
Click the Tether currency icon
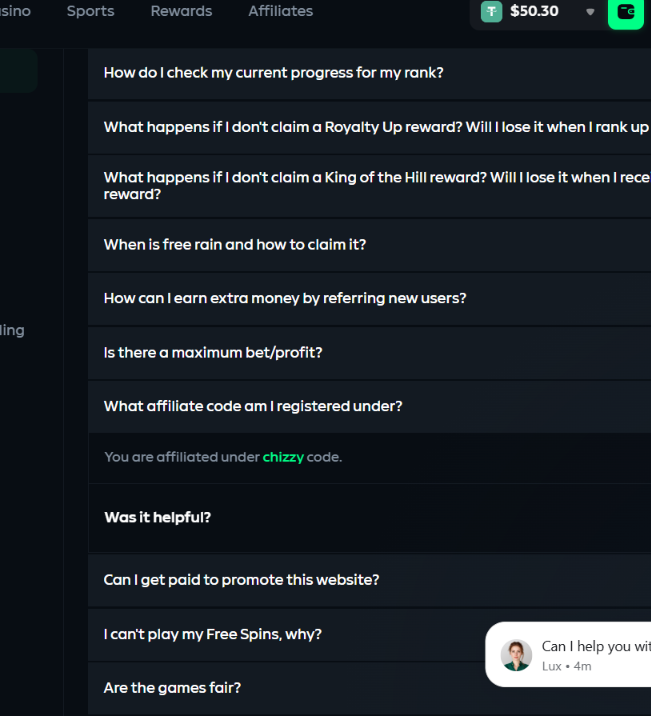(x=491, y=11)
